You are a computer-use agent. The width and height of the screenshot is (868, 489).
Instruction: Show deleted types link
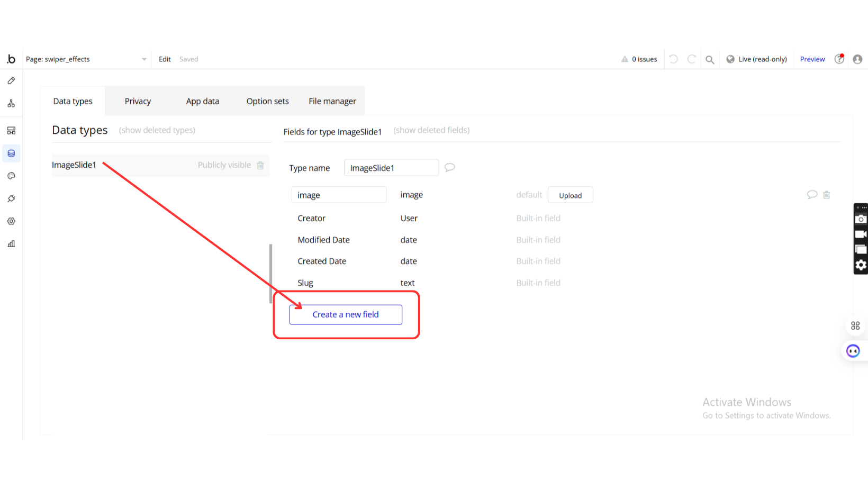(157, 130)
